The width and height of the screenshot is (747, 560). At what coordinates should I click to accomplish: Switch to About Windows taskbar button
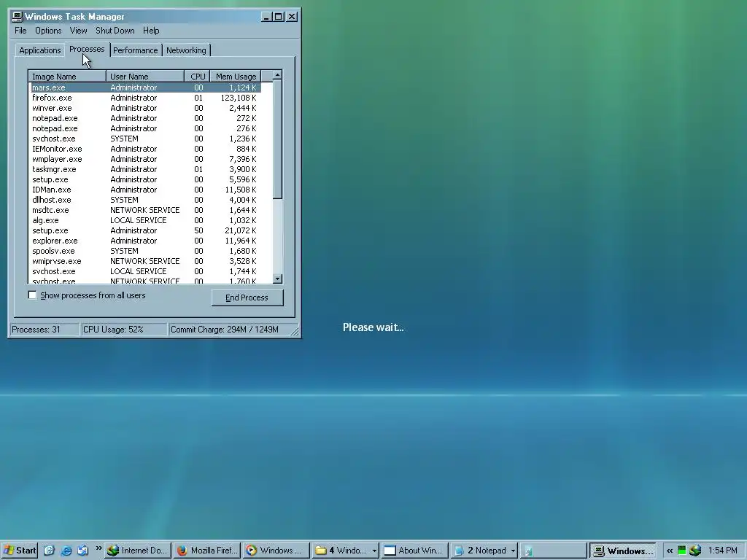[x=414, y=551]
